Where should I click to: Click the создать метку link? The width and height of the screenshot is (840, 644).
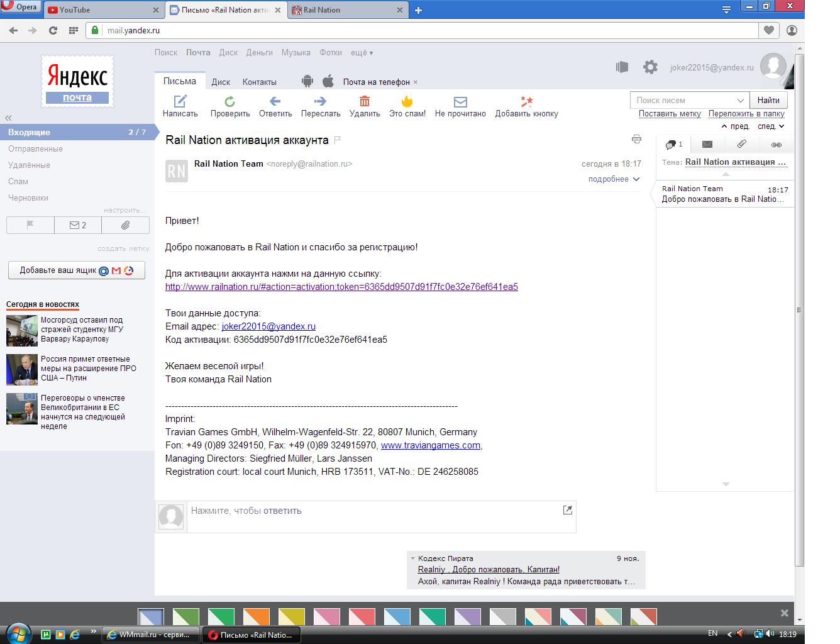(123, 248)
